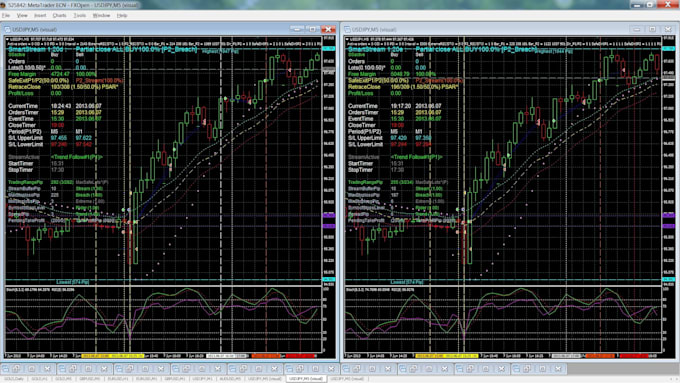Open the View menu
680x383 pixels.
pyautogui.click(x=22, y=15)
